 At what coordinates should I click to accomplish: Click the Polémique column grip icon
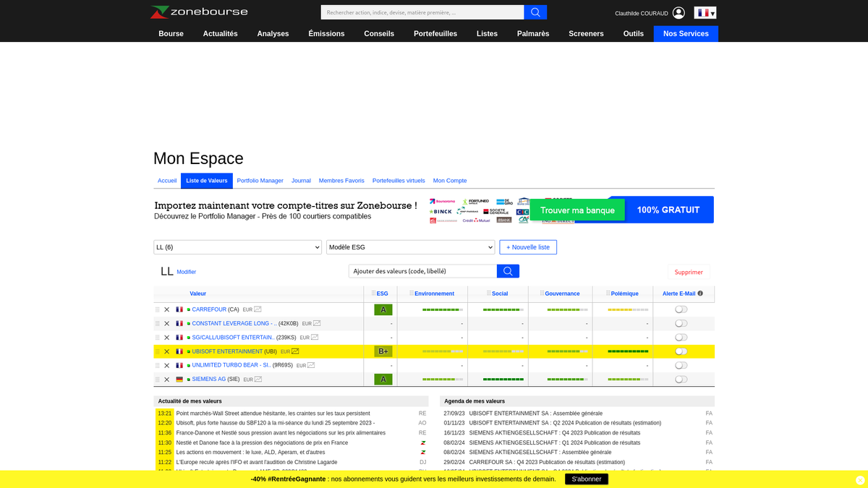pos(608,293)
